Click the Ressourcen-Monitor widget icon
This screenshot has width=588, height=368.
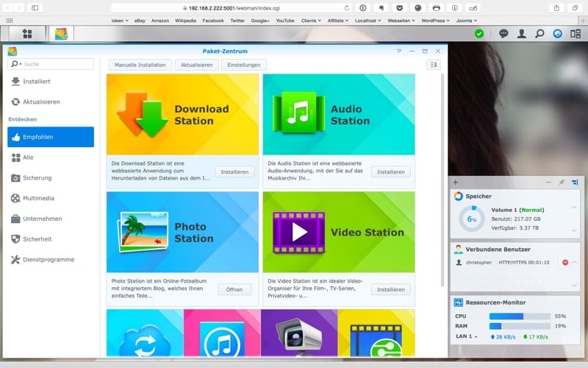[x=458, y=302]
